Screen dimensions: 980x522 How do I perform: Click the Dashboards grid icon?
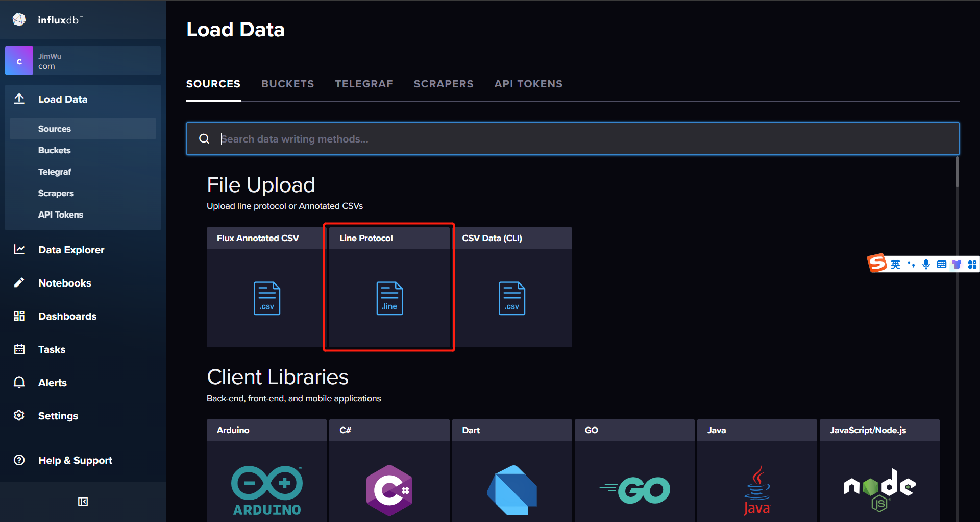(19, 316)
